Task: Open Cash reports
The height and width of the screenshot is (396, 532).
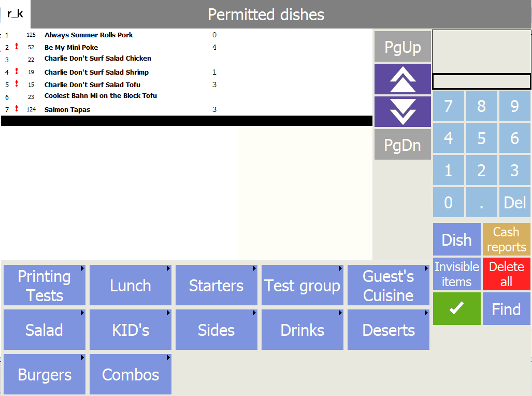Action: tap(506, 239)
